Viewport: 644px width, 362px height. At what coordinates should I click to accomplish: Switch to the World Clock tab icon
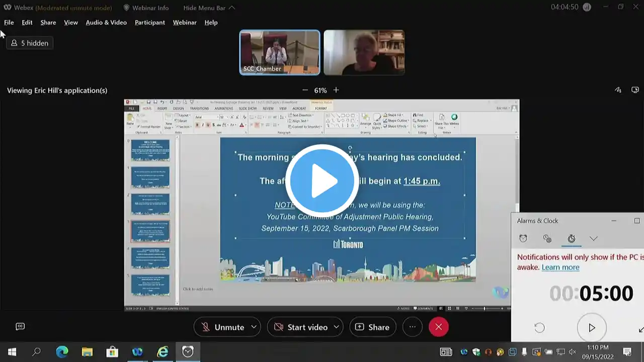[547, 239]
